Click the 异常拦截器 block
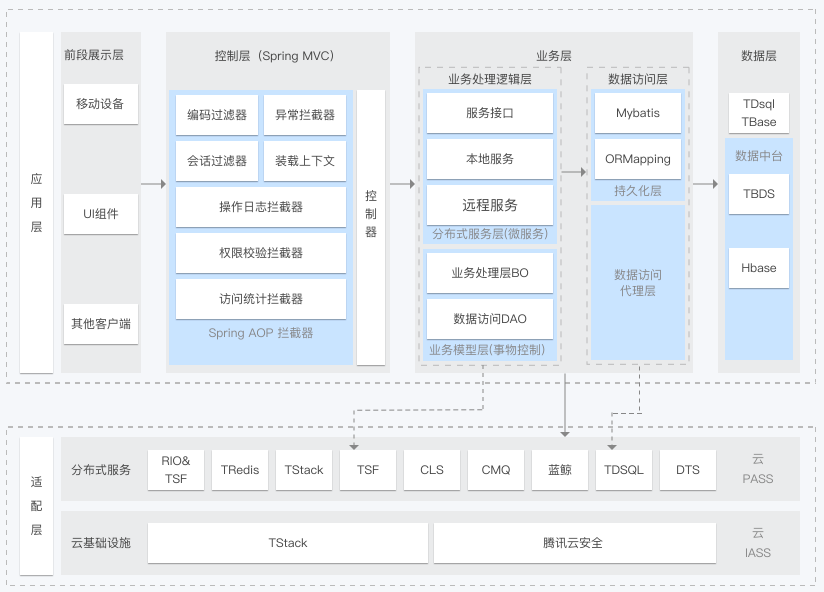 point(305,115)
